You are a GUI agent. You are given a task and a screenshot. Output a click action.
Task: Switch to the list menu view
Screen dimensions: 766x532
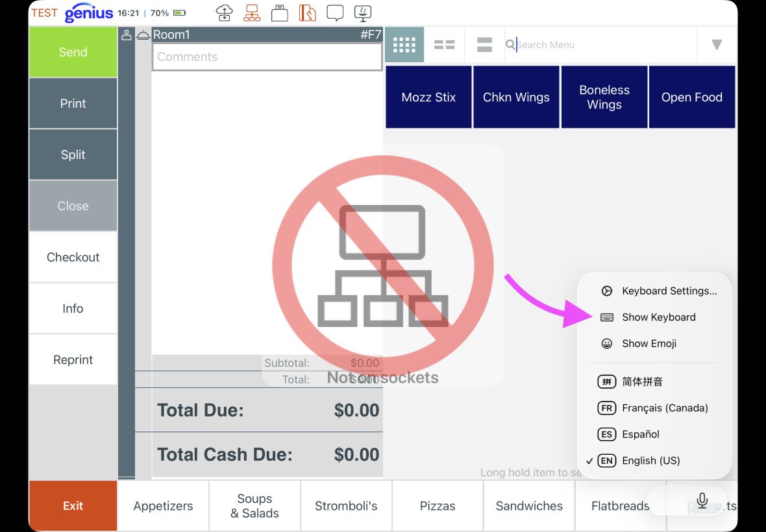485,45
